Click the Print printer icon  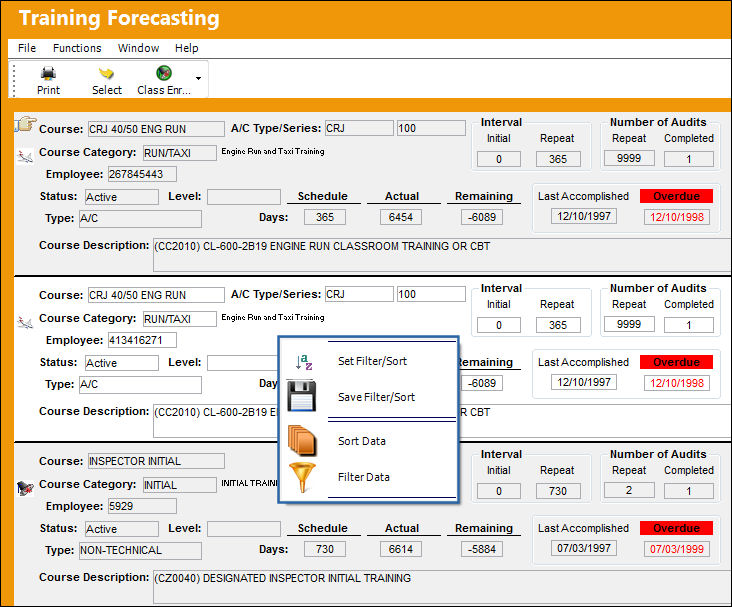[x=48, y=73]
